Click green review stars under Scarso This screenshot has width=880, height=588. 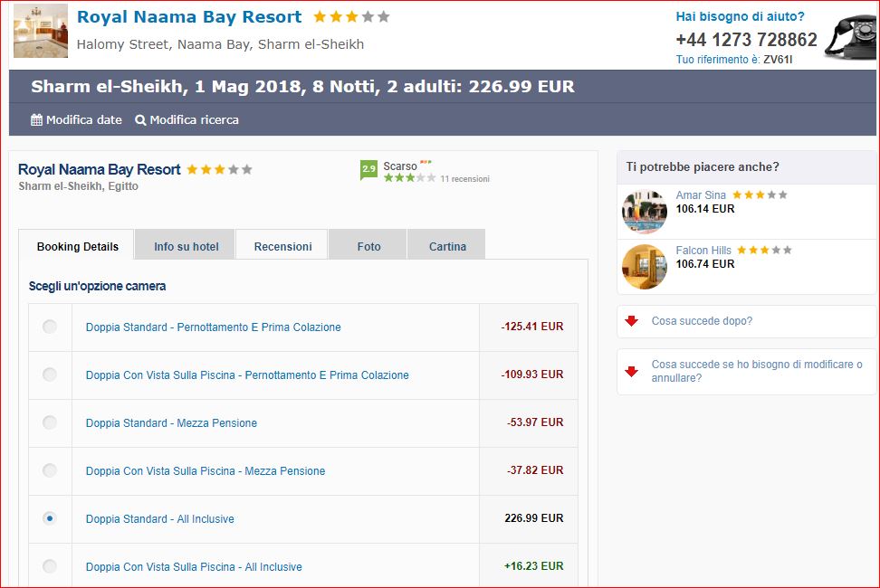pos(410,178)
